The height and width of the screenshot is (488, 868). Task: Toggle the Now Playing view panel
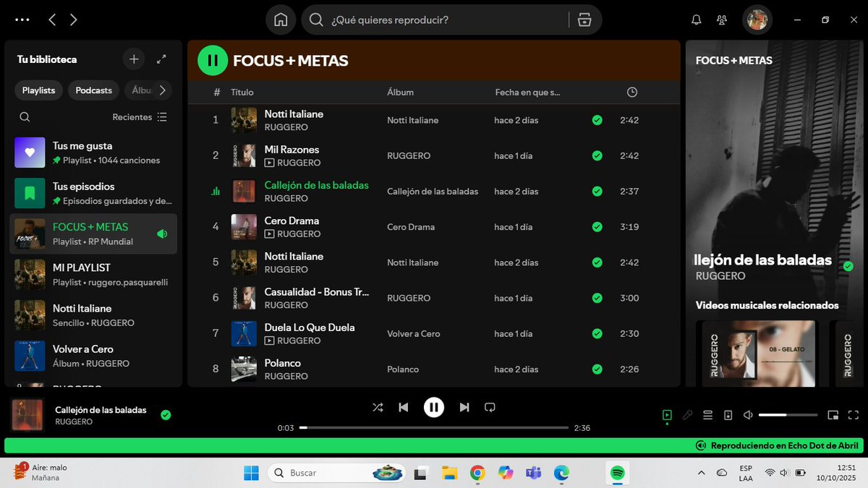click(x=667, y=415)
